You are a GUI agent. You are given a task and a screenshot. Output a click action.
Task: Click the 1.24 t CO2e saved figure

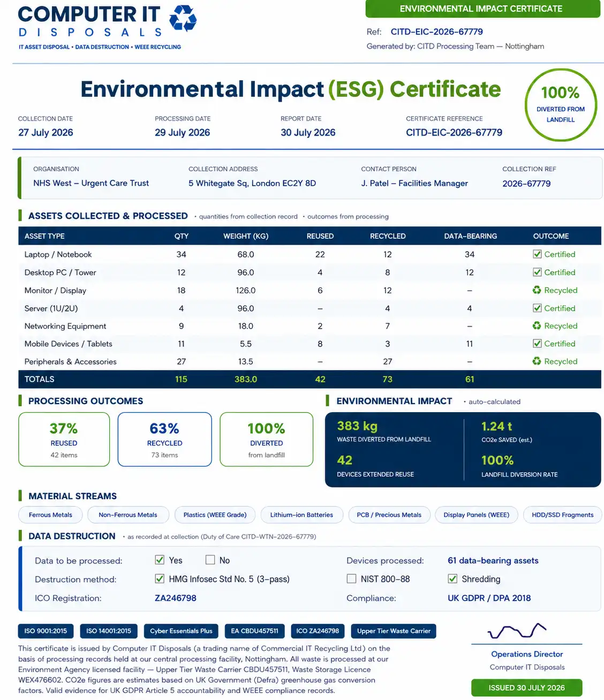[496, 427]
